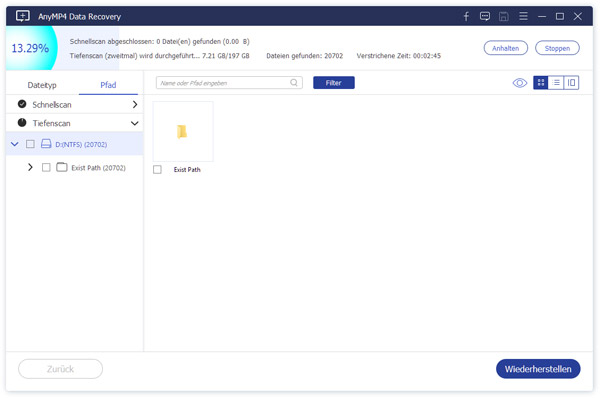The image size is (600, 398).
Task: Click the Verstrichene Zeit text
Action: coord(399,56)
